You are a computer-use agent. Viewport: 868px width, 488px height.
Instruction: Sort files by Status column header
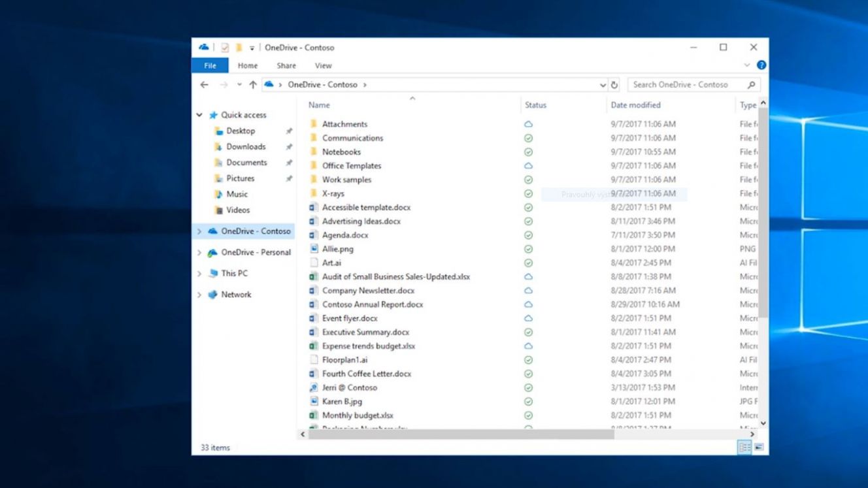click(535, 105)
